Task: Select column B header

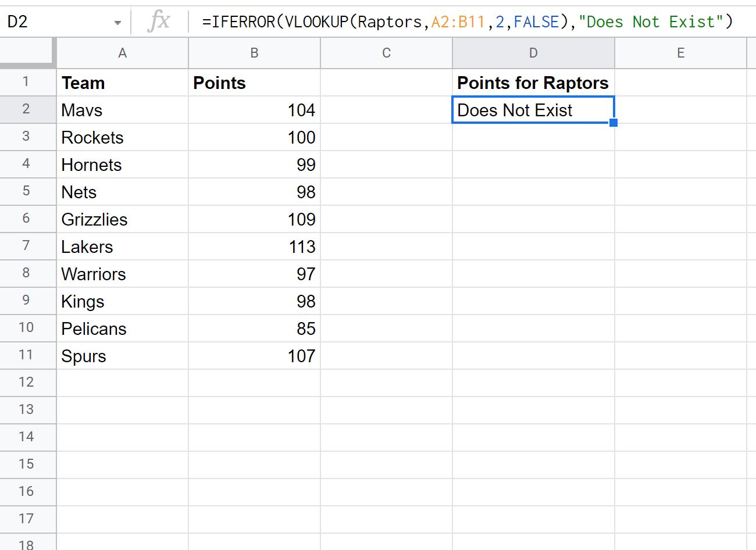Action: point(254,53)
